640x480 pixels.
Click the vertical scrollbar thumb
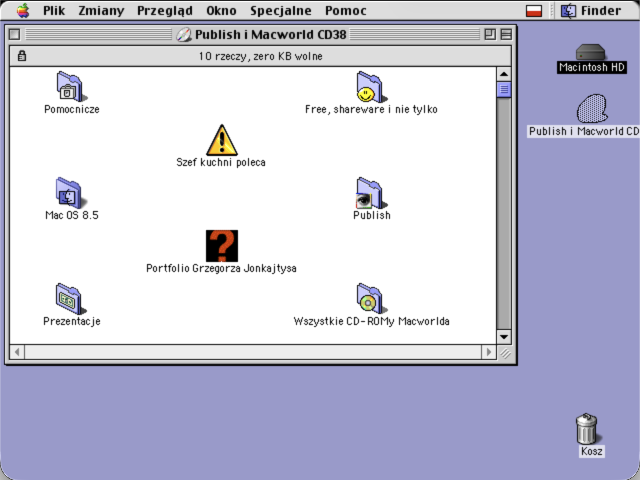pos(504,89)
